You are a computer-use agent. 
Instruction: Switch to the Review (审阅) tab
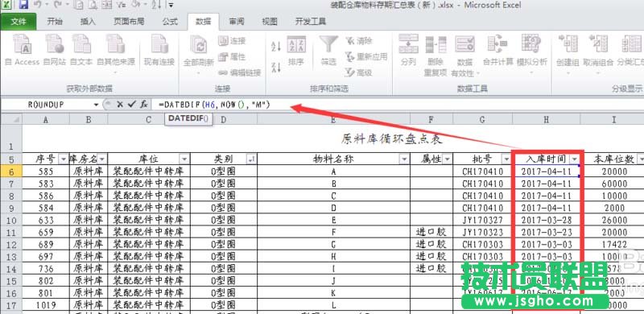(x=237, y=22)
